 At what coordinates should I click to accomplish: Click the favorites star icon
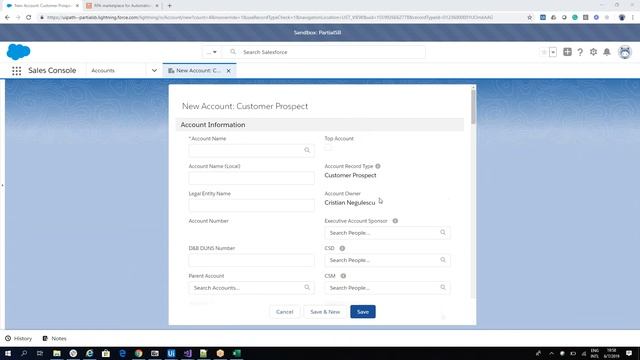(x=544, y=52)
